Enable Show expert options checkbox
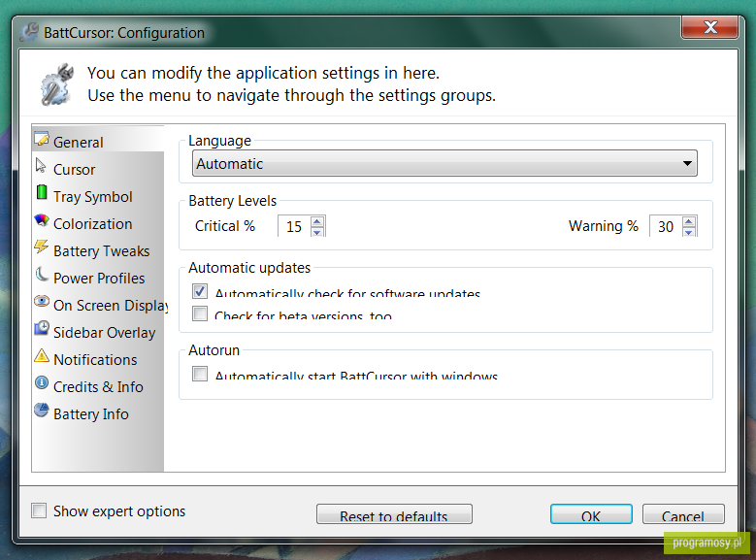The height and width of the screenshot is (560, 756). (x=39, y=511)
